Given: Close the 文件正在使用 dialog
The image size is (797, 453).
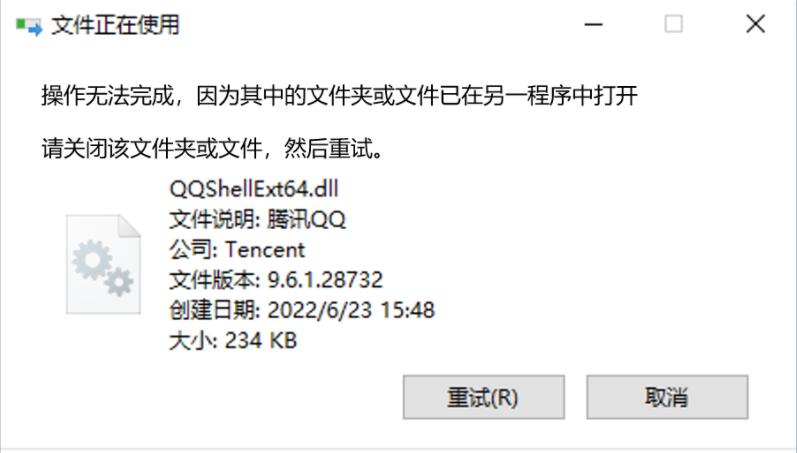Looking at the screenshot, I should (755, 24).
